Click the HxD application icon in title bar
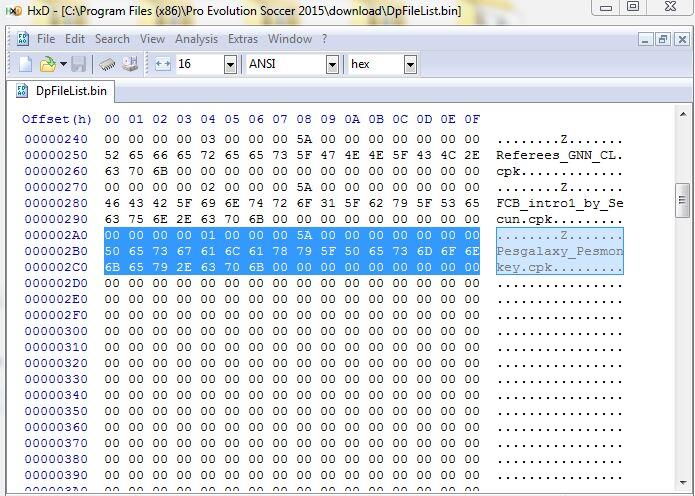The width and height of the screenshot is (695, 496). click(14, 11)
